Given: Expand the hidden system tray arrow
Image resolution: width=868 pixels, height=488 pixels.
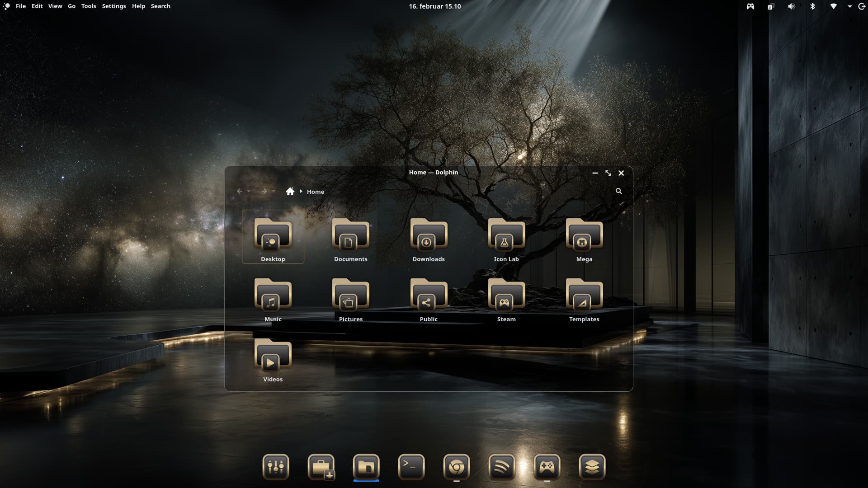Looking at the screenshot, I should click(x=849, y=6).
